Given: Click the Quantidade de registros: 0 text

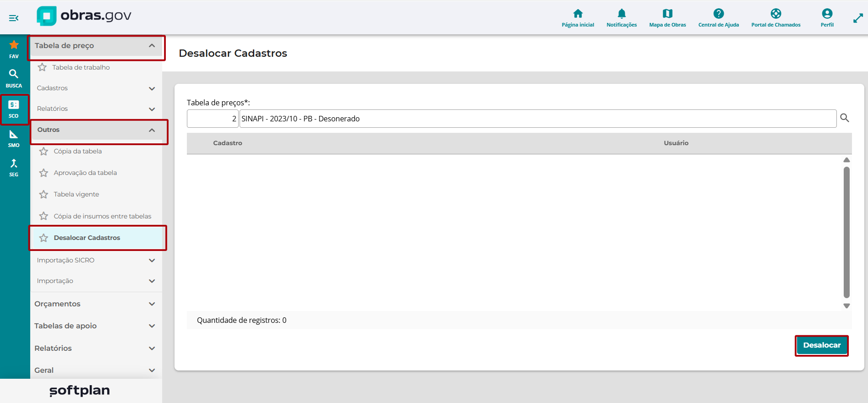Looking at the screenshot, I should [x=242, y=320].
